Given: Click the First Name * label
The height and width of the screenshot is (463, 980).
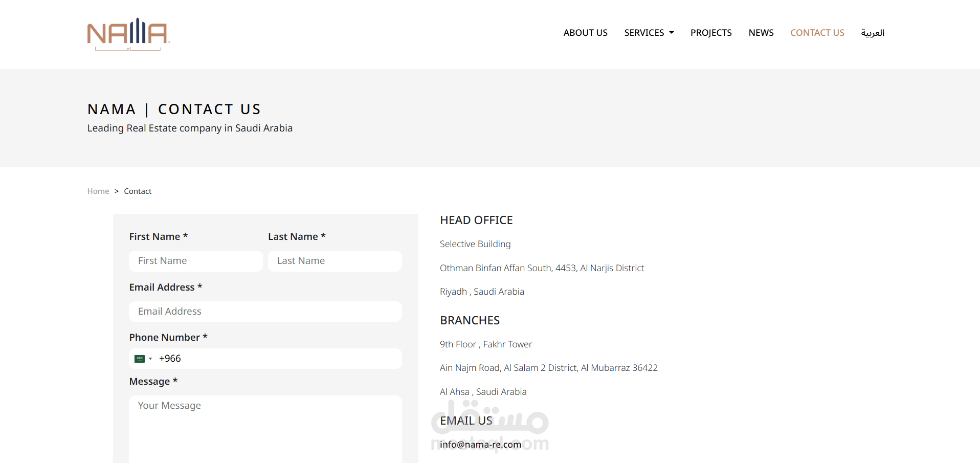Looking at the screenshot, I should tap(159, 236).
